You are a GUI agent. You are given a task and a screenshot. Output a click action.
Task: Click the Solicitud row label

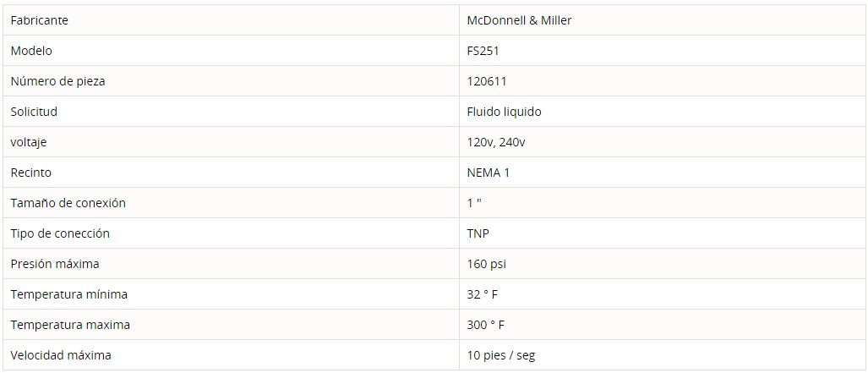[34, 112]
